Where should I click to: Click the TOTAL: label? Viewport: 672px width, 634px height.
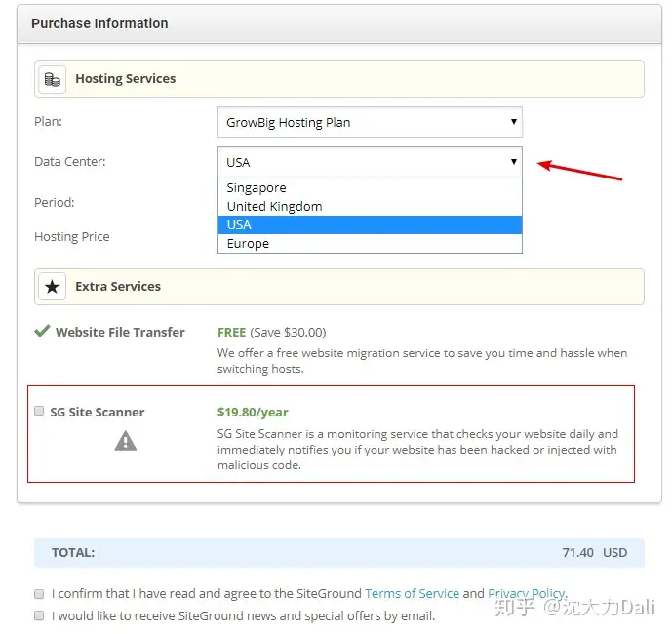click(73, 552)
